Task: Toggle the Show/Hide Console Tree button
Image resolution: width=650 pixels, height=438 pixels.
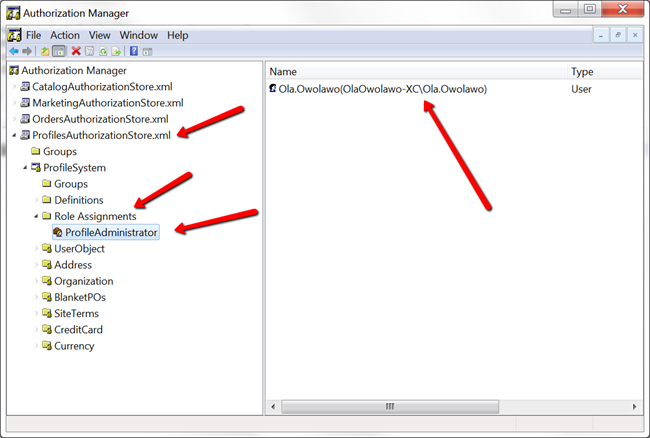Action: (59, 51)
